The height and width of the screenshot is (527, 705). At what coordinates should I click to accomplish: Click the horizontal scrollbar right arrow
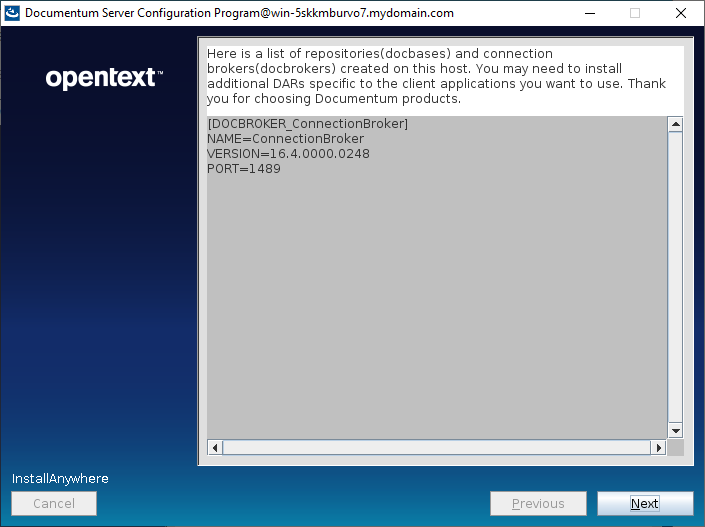(x=659, y=447)
